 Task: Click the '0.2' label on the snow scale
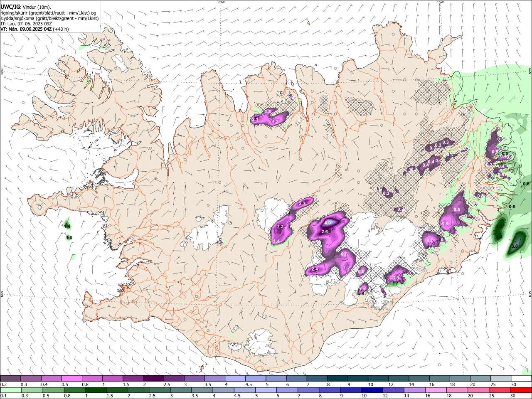pos(4,384)
